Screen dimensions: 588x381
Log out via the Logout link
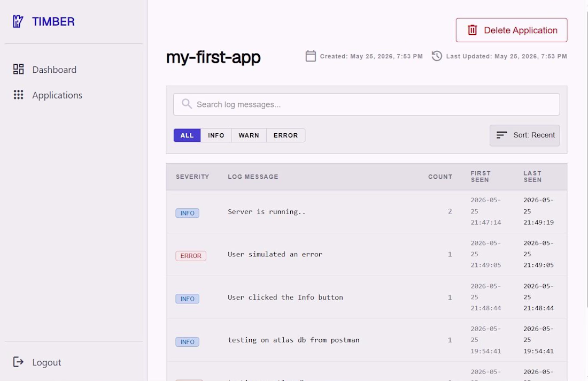tap(47, 362)
